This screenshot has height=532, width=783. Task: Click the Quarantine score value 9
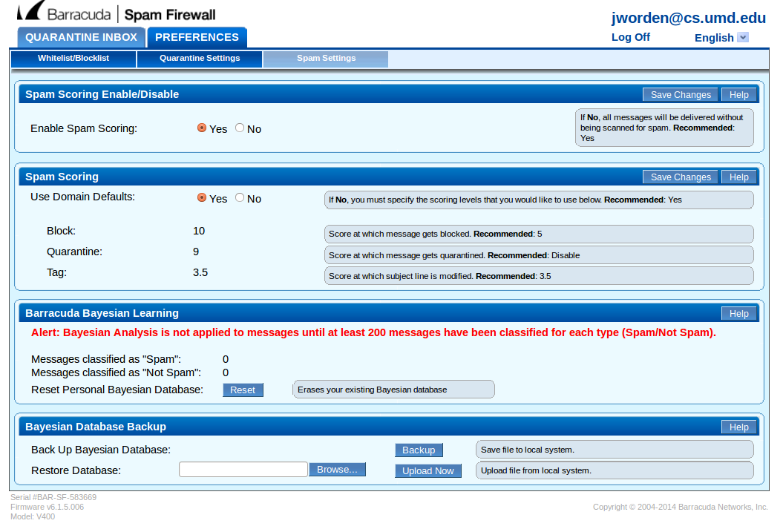196,252
